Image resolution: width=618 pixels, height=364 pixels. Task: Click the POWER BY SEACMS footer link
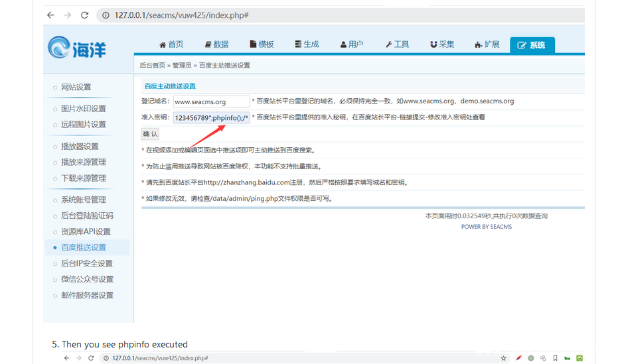tap(487, 227)
